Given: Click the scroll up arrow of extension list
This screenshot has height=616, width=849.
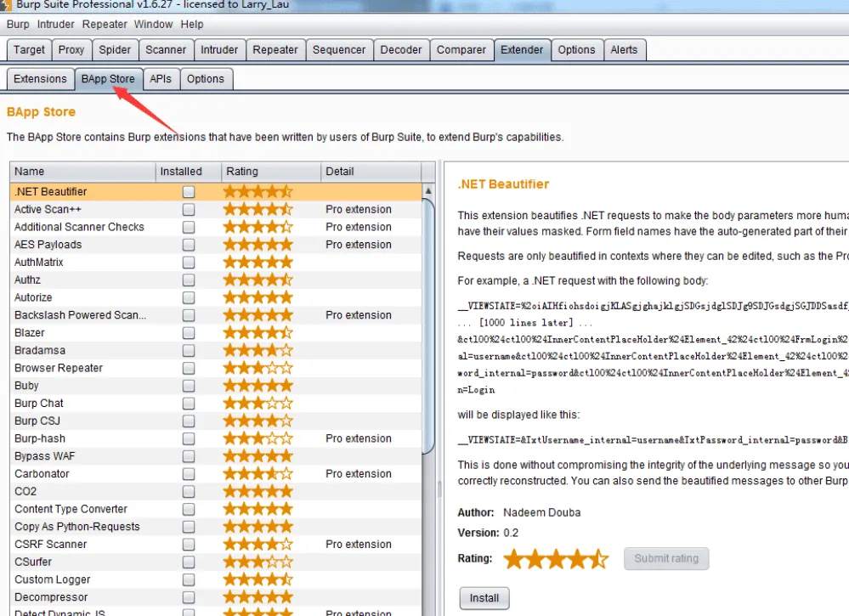Looking at the screenshot, I should click(428, 190).
